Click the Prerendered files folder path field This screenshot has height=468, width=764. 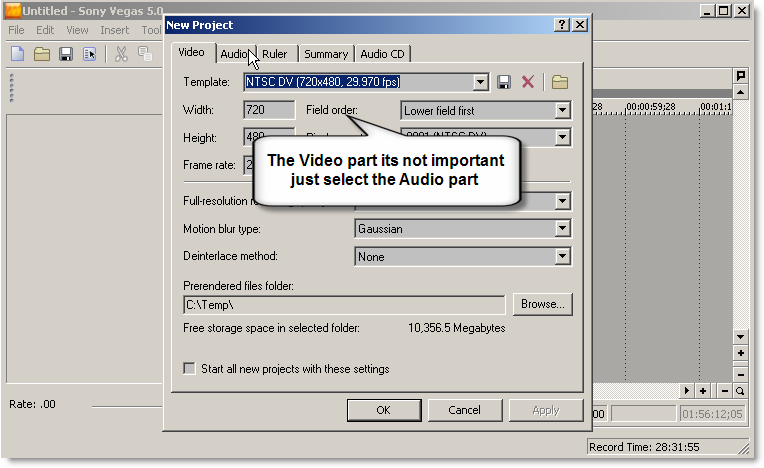click(344, 305)
